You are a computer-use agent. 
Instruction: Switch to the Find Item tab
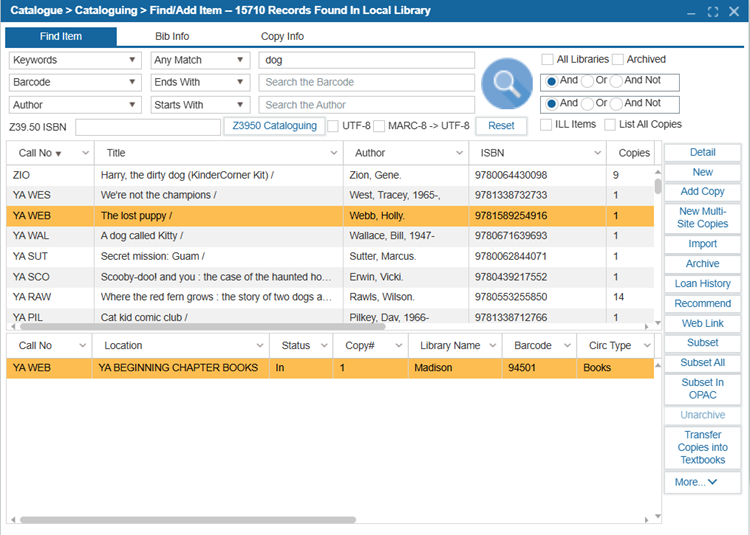coord(61,36)
